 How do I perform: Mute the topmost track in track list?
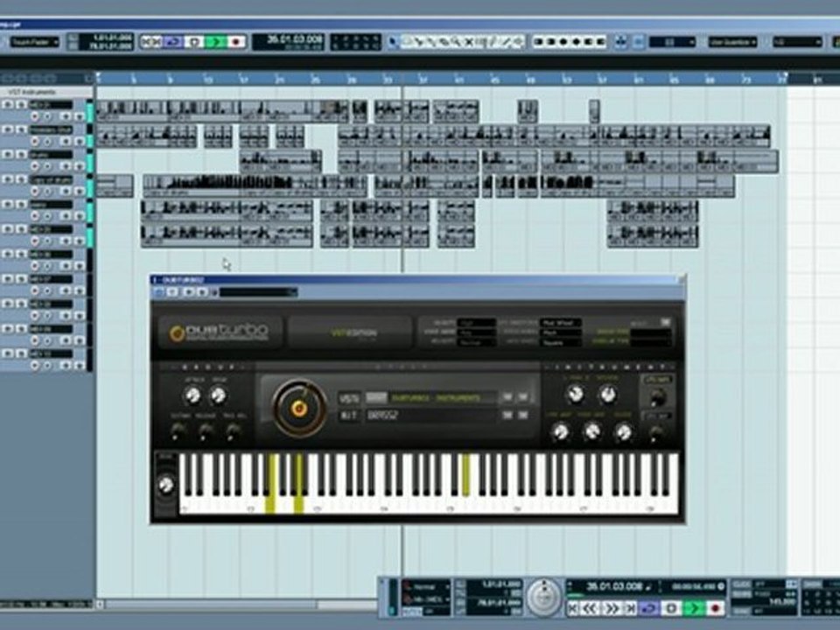click(x=8, y=104)
